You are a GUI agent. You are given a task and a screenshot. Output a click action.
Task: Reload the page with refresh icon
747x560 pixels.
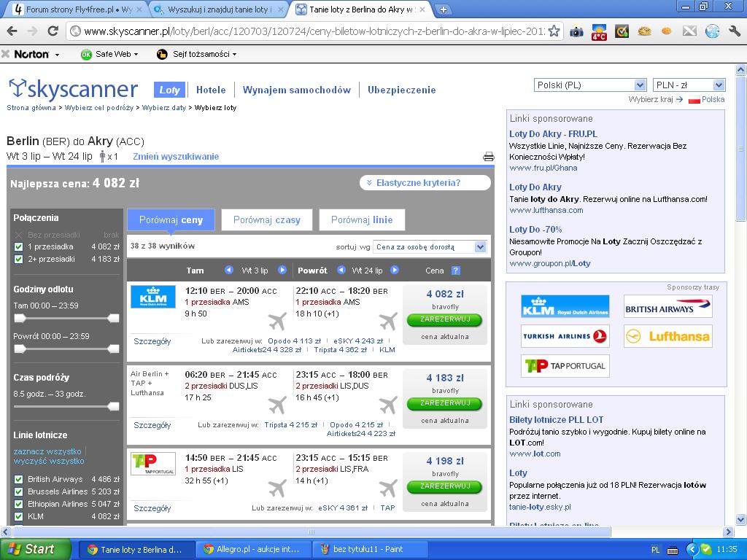[x=53, y=31]
